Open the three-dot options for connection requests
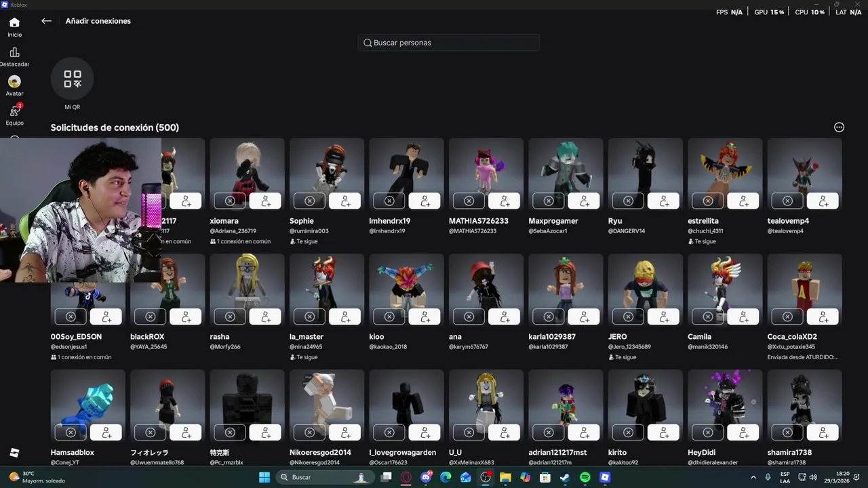The width and height of the screenshot is (868, 488). (839, 127)
